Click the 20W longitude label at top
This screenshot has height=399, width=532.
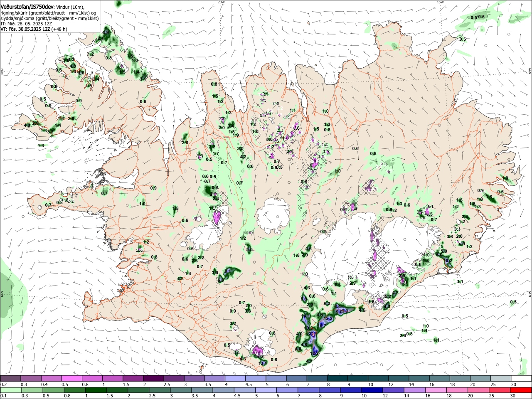pyautogui.click(x=221, y=2)
